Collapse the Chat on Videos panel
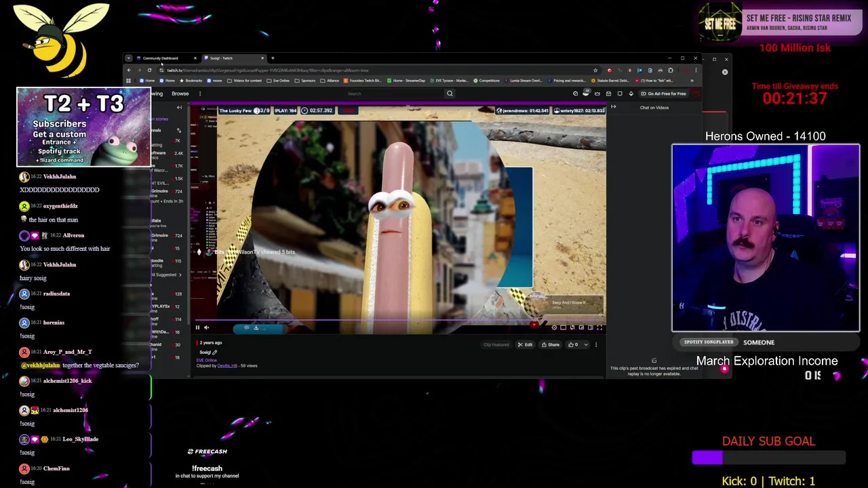This screenshot has height=488, width=868. 614,107
